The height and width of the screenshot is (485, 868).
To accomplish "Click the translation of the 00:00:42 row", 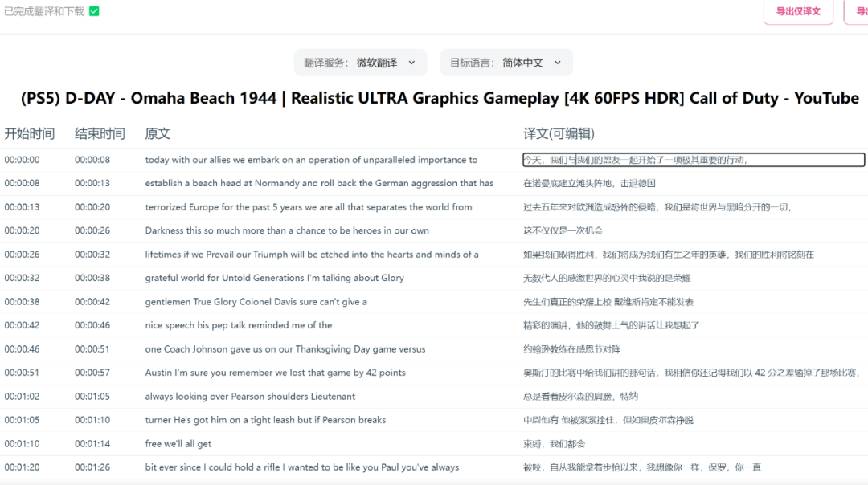I will (611, 325).
